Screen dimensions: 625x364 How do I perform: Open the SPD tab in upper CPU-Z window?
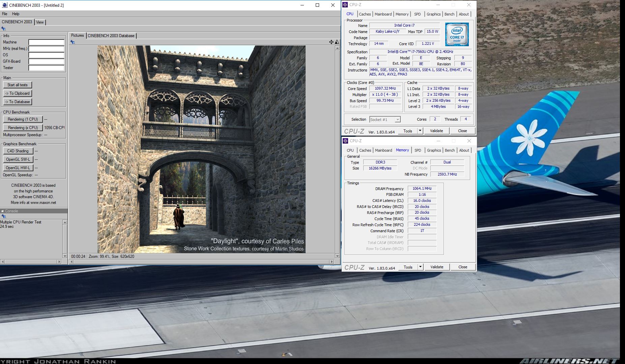tap(418, 14)
